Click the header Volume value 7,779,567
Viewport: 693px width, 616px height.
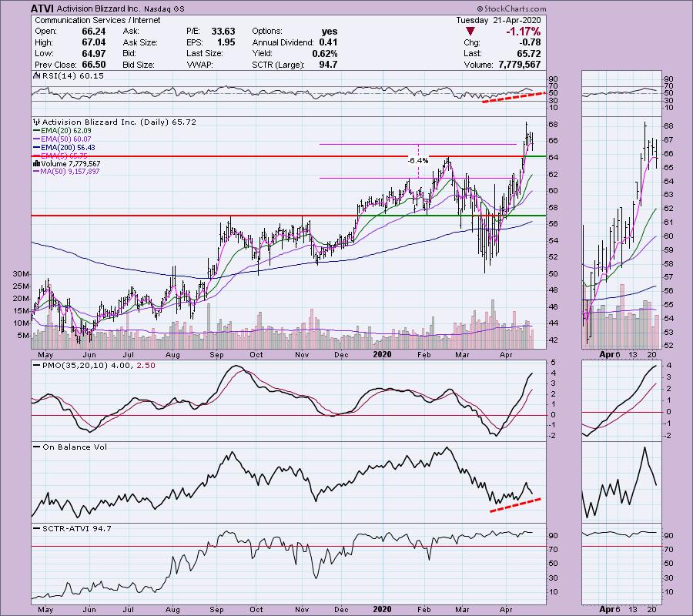point(519,65)
